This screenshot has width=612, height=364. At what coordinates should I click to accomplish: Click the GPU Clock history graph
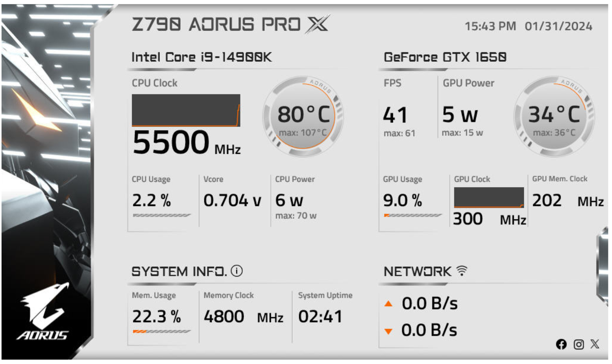(489, 197)
